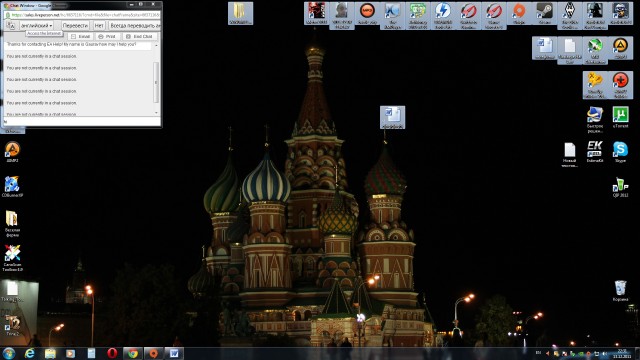640x360 pixels.
Task: Select the Daemon Tools lightning shortcut
Action: tap(443, 16)
